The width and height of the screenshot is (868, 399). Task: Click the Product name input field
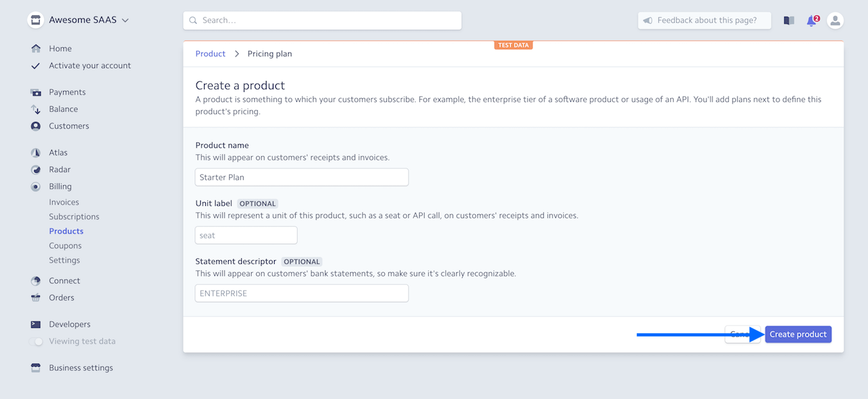(x=301, y=177)
